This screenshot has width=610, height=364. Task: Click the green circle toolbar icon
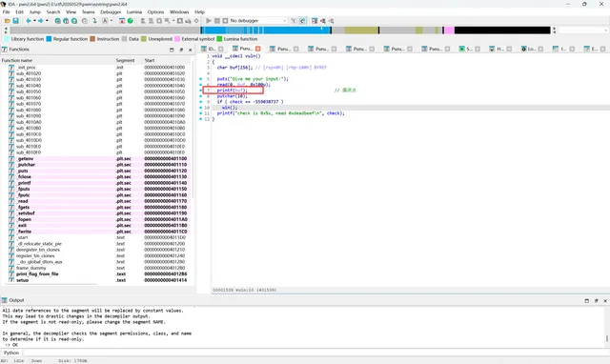(131, 21)
